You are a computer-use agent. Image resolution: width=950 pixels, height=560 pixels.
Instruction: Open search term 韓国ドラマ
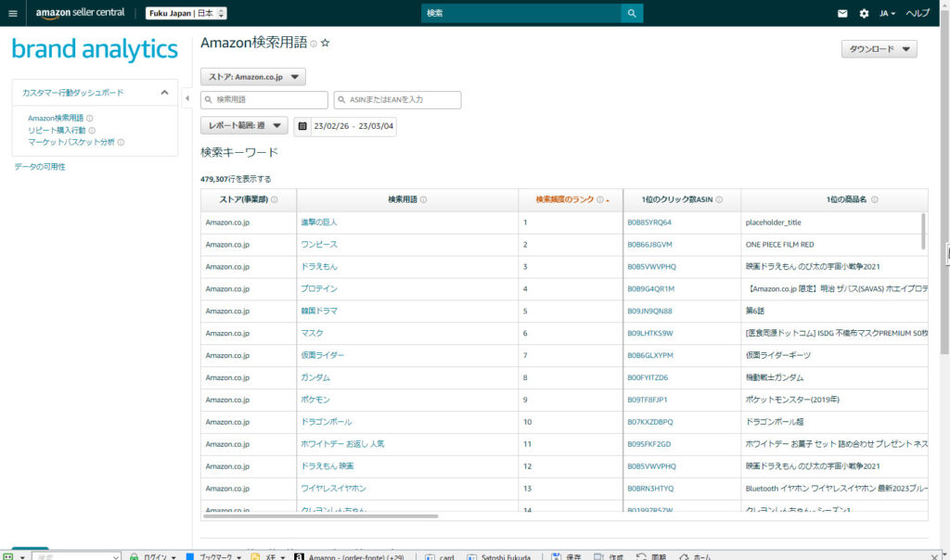click(x=319, y=312)
